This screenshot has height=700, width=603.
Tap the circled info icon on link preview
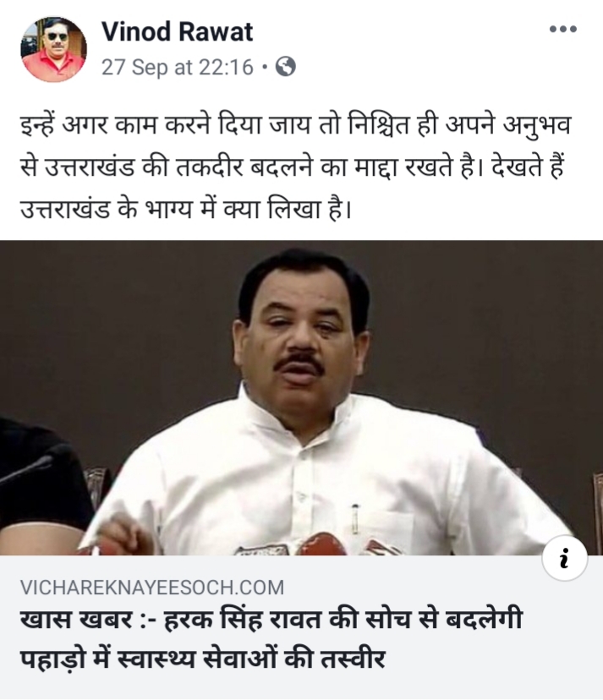point(565,558)
